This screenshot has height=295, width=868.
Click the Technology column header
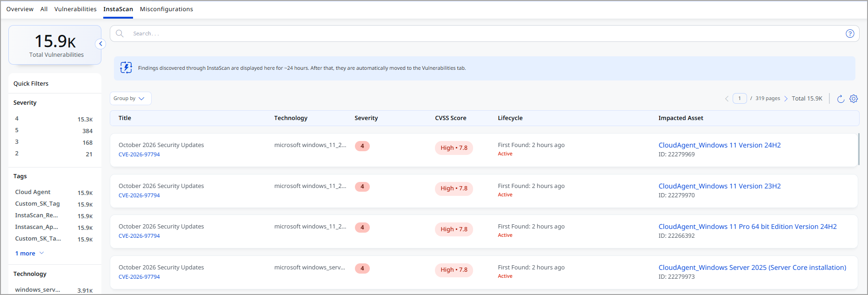291,118
